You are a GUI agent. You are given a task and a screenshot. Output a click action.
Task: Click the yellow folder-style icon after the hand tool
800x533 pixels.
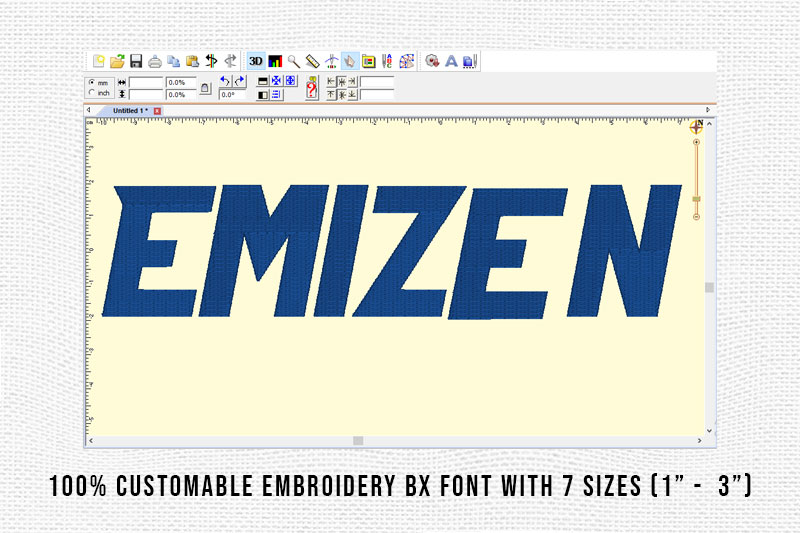[x=369, y=62]
